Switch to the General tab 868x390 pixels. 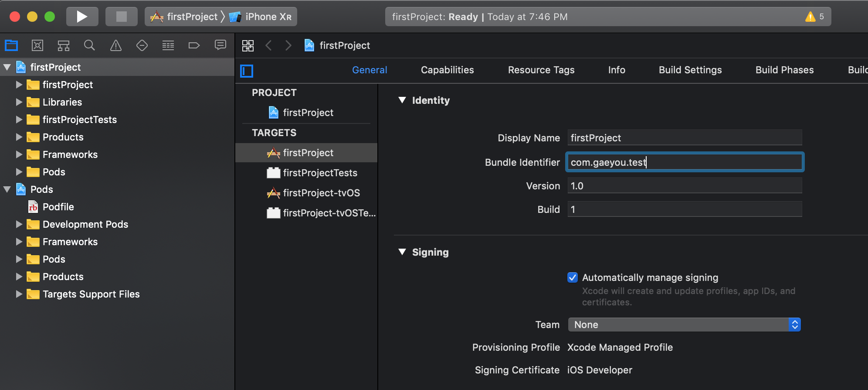click(x=370, y=70)
